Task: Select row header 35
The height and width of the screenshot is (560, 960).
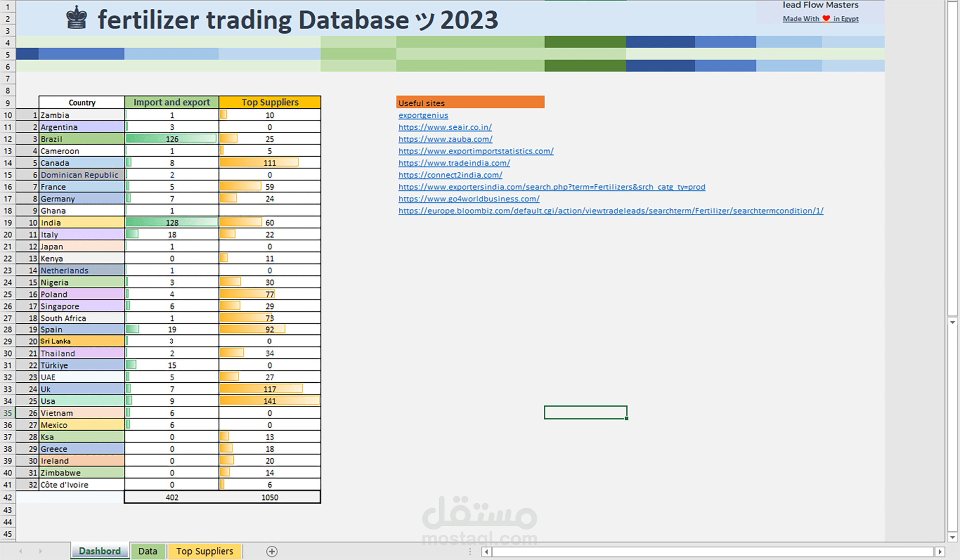Action: click(8, 413)
